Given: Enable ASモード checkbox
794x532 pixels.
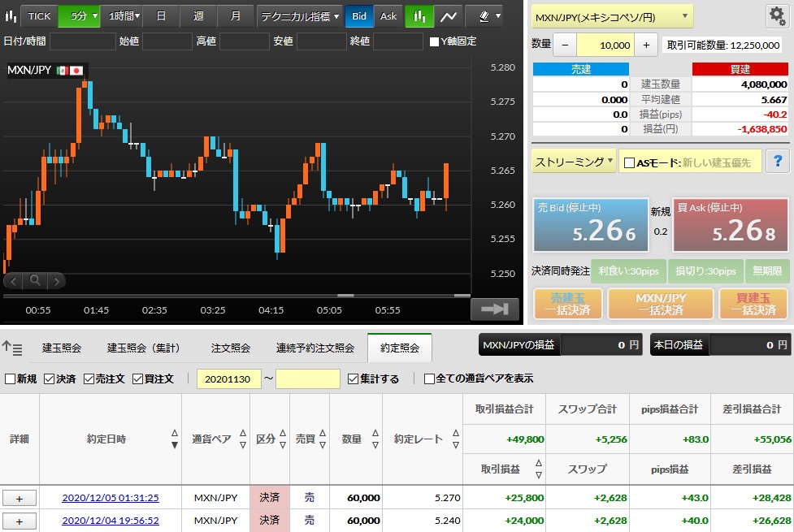Looking at the screenshot, I should 629,162.
